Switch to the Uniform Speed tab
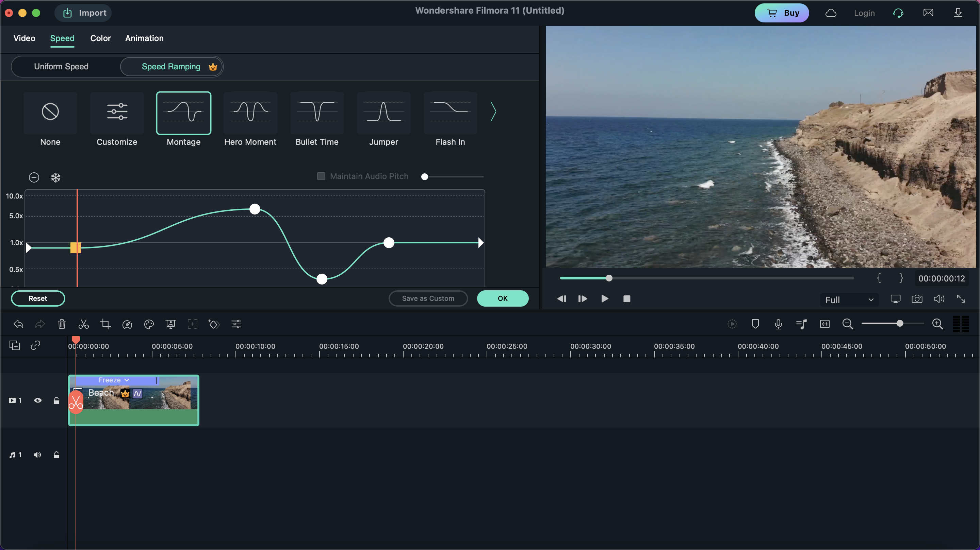980x550 pixels. [x=61, y=67]
